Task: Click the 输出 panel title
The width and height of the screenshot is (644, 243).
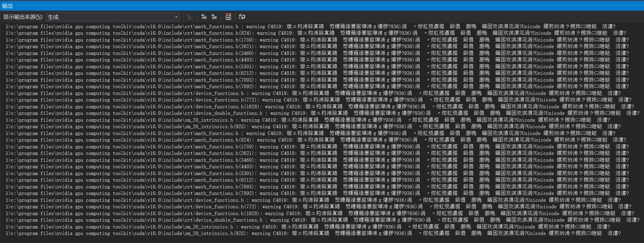Action: pyautogui.click(x=7, y=6)
